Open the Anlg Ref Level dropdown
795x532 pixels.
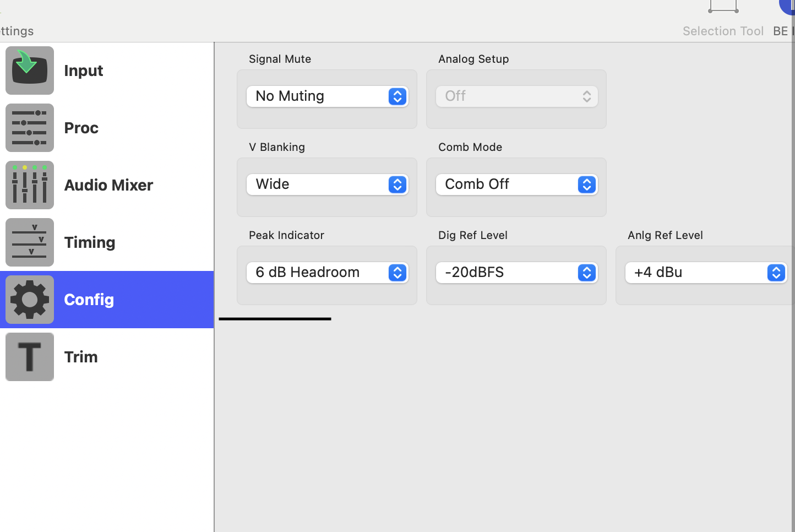click(706, 273)
